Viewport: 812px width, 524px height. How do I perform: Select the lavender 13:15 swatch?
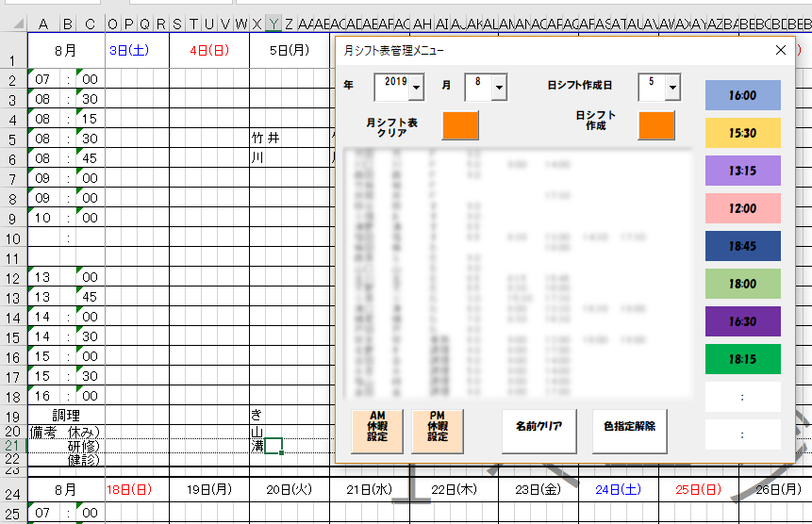pos(742,171)
